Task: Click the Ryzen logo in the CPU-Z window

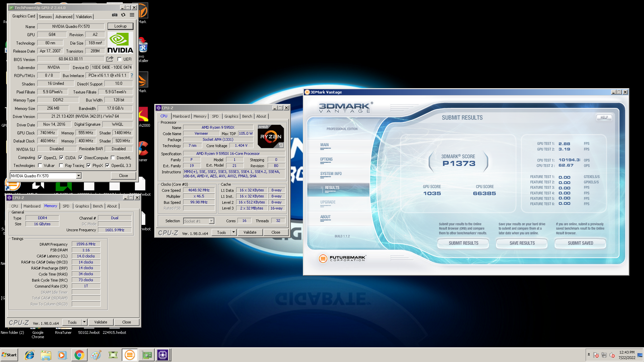Action: point(271,136)
